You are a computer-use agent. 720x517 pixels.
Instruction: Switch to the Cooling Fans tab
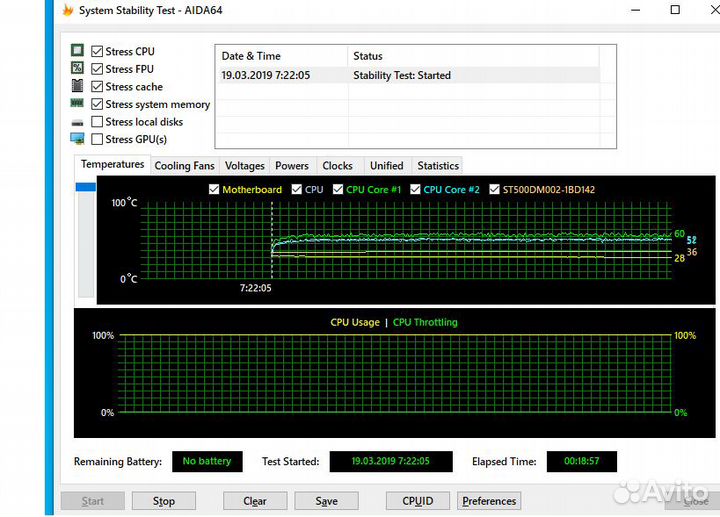pyautogui.click(x=185, y=166)
